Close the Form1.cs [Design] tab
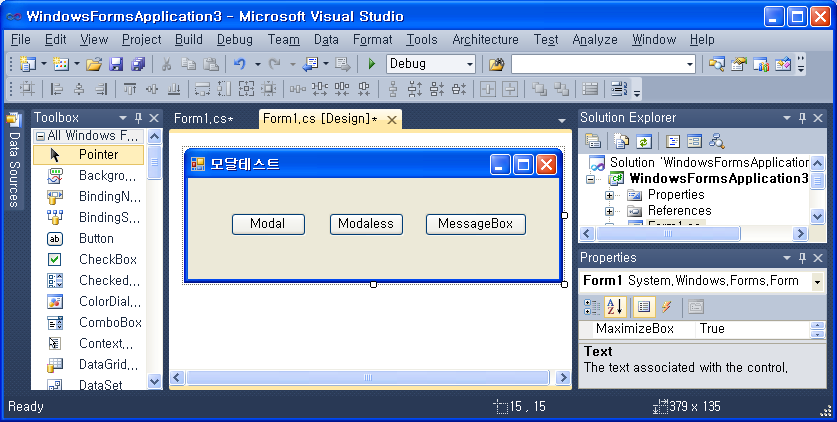Screen dimensions: 837x422 tap(392, 120)
